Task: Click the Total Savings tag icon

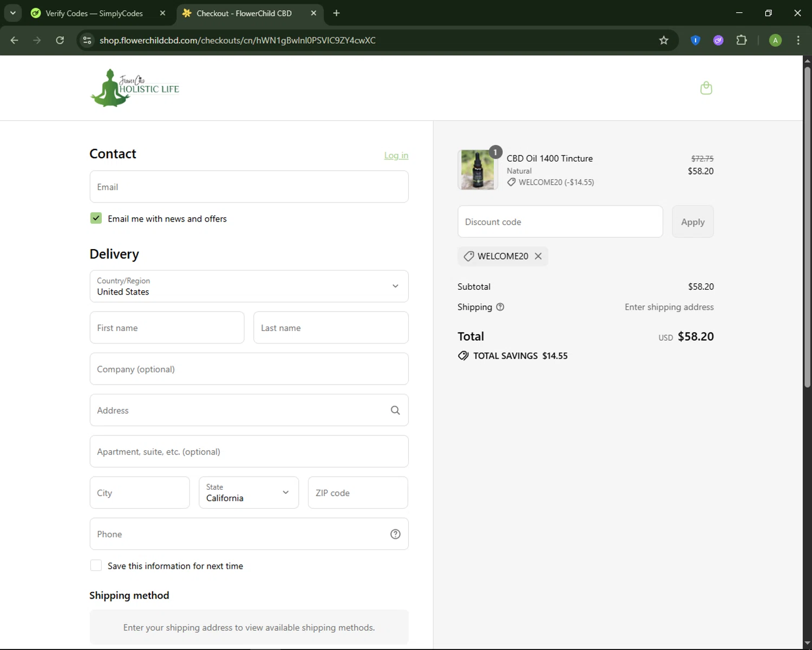Action: (x=463, y=356)
